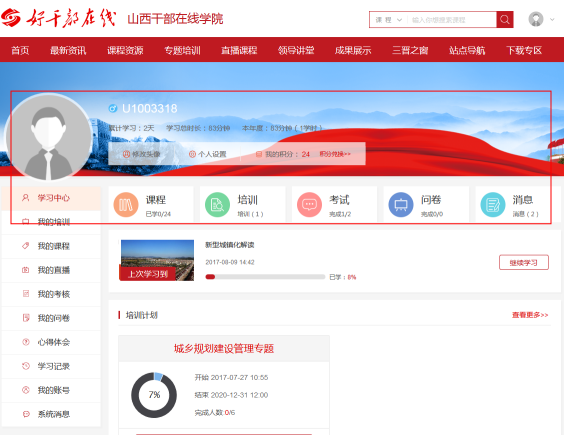The height and width of the screenshot is (435, 564).
Task: Open 下载专区 in the navigation bar
Action: [x=524, y=50]
